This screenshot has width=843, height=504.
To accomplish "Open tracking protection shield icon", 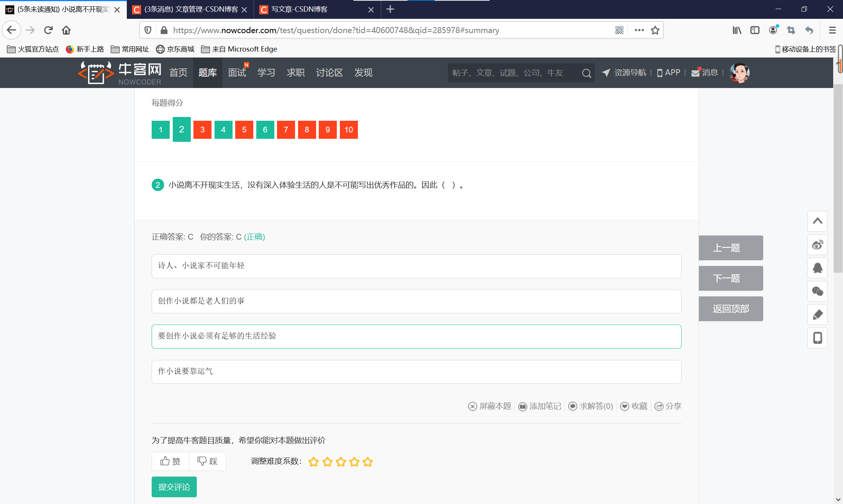I will 148,30.
